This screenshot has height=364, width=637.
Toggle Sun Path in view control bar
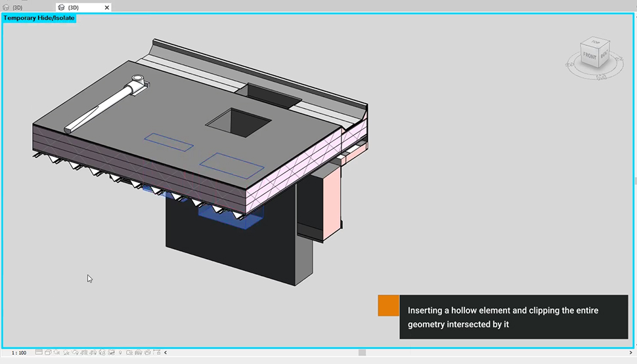tap(57, 353)
